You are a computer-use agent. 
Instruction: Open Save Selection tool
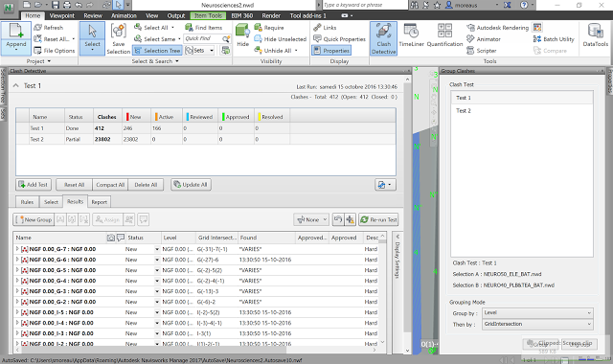coord(118,38)
